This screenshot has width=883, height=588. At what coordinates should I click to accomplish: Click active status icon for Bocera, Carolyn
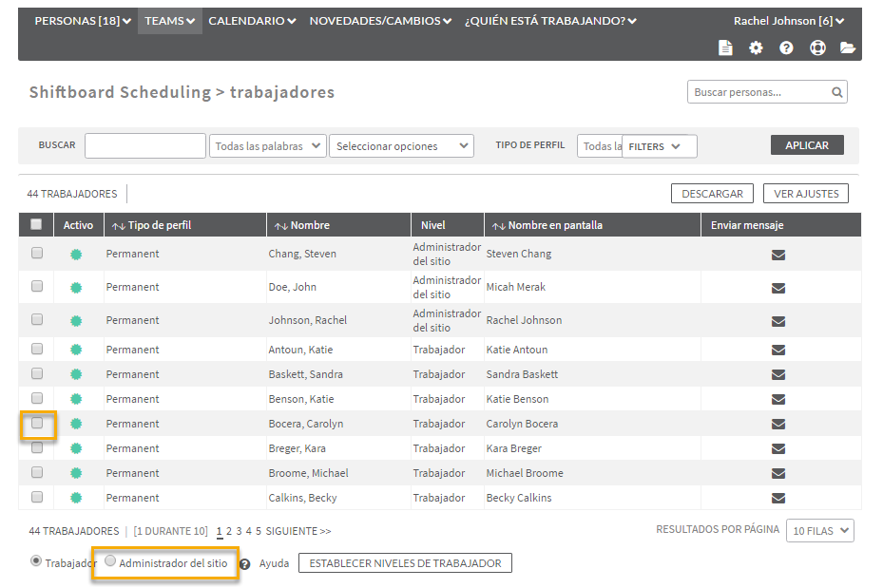[x=76, y=424]
